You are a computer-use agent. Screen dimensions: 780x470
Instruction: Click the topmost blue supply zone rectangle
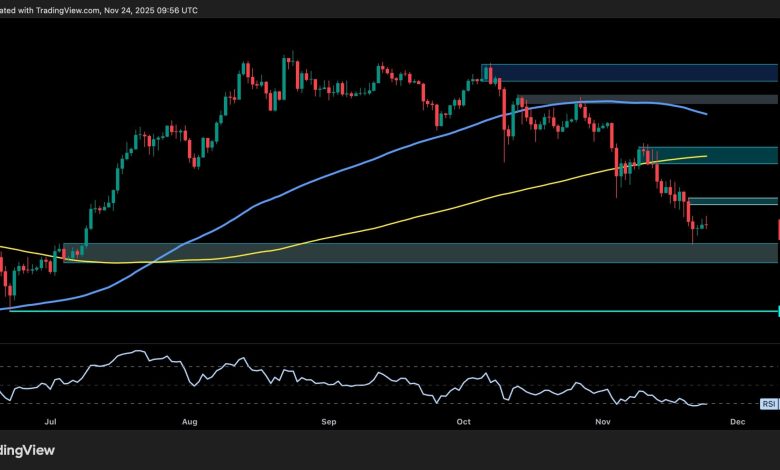click(x=630, y=72)
